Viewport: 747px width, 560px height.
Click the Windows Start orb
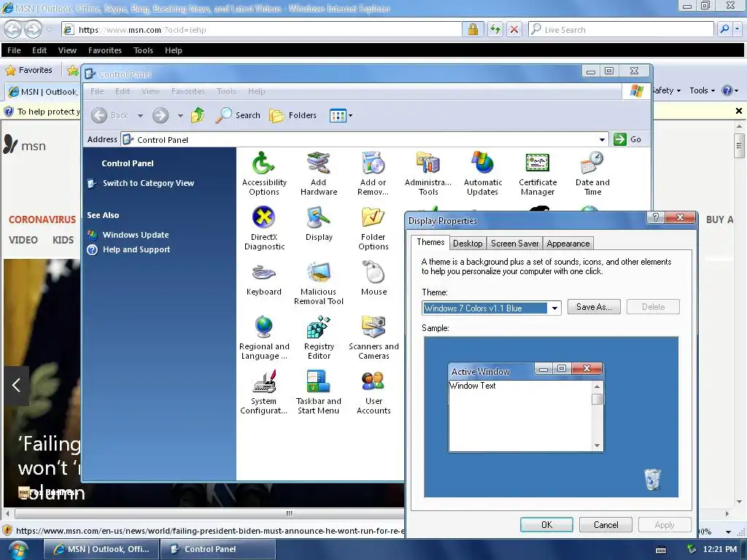coord(18,550)
